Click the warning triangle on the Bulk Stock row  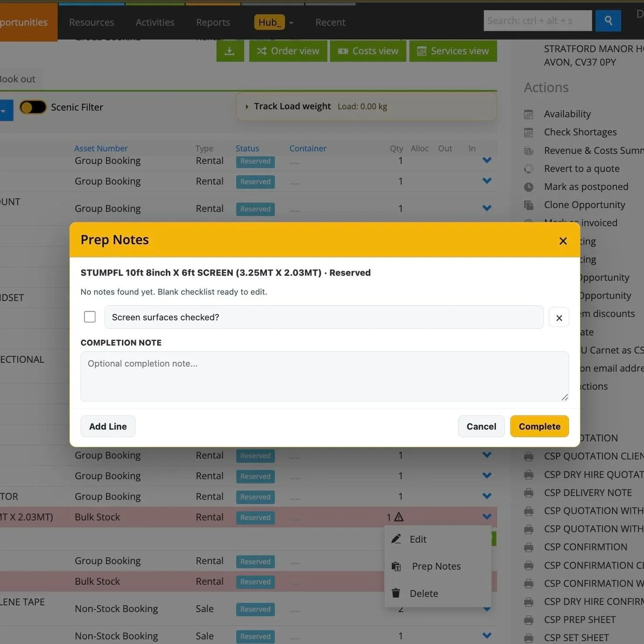pos(399,517)
